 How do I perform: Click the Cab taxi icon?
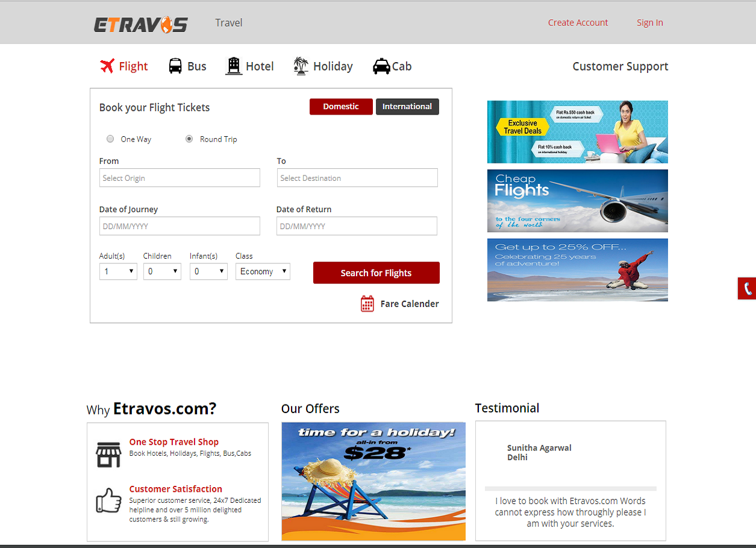pos(381,66)
